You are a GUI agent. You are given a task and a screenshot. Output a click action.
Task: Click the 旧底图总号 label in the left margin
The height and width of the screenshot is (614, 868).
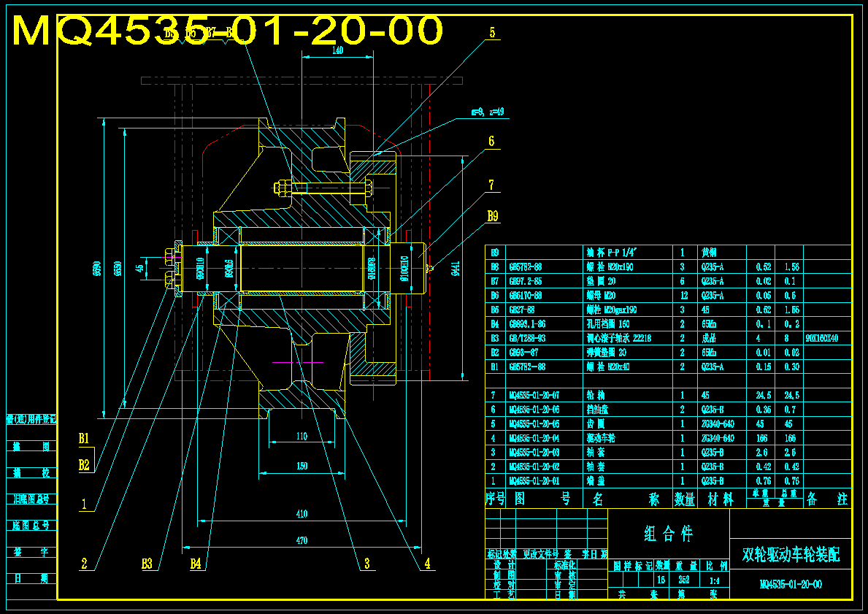31,499
